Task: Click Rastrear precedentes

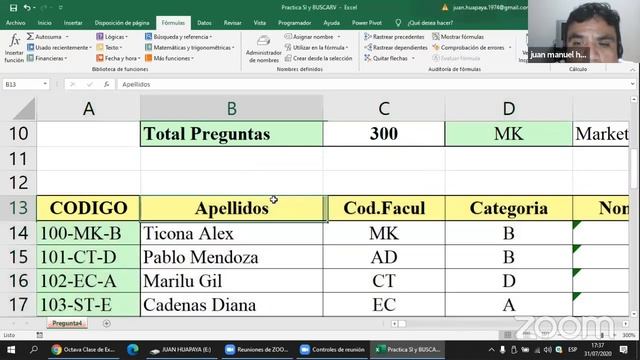Action: click(x=394, y=37)
